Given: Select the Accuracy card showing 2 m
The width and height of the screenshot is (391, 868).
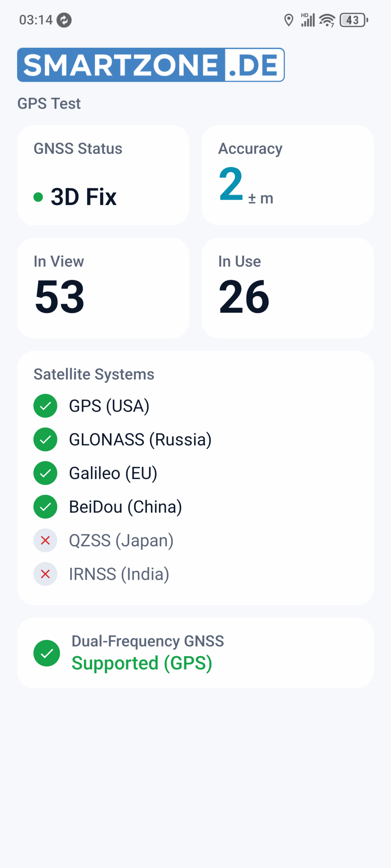Looking at the screenshot, I should [288, 175].
